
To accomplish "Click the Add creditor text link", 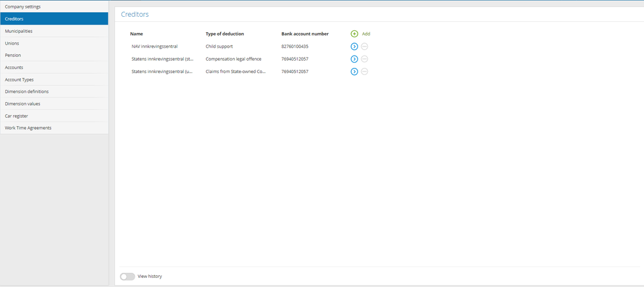I will point(366,34).
